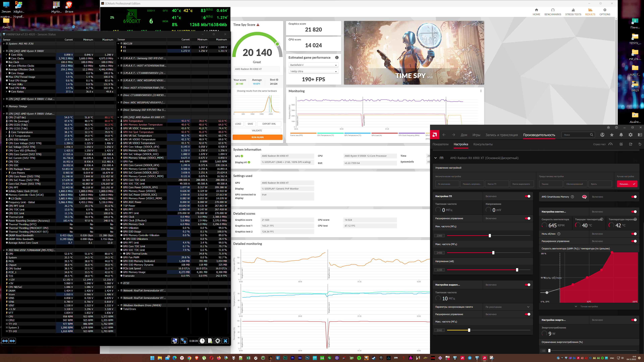This screenshot has width=644, height=362.
Task: Click HWiNFO reset clock icon
Action: pyautogui.click(x=202, y=341)
